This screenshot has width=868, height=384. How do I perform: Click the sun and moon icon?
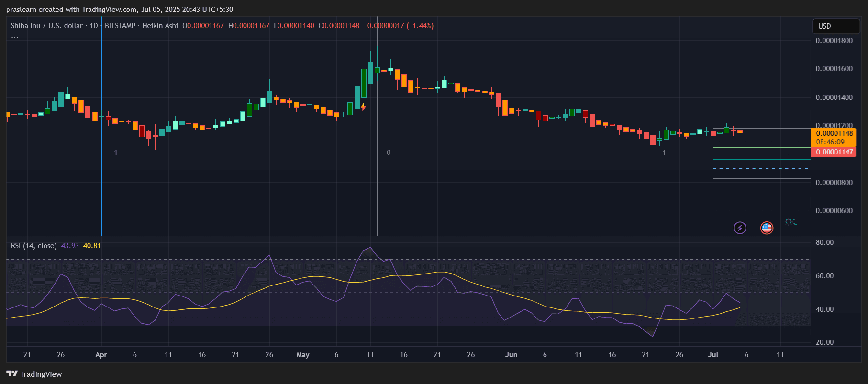791,222
